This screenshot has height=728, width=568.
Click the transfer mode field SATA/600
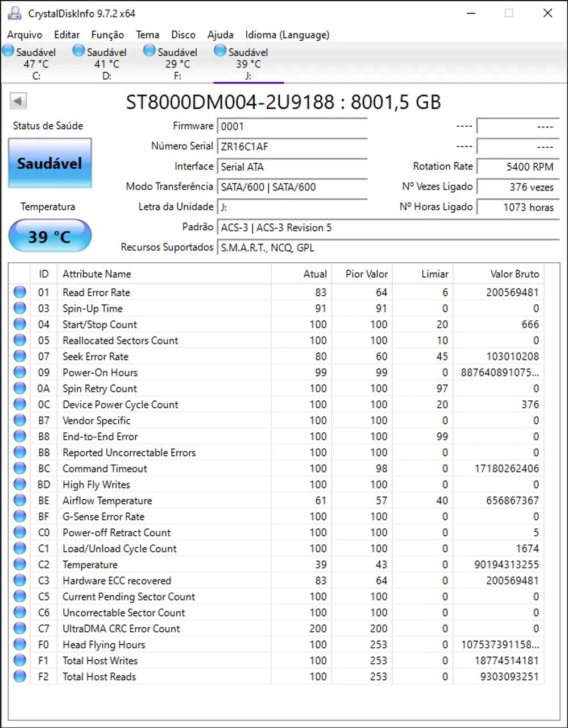point(292,187)
